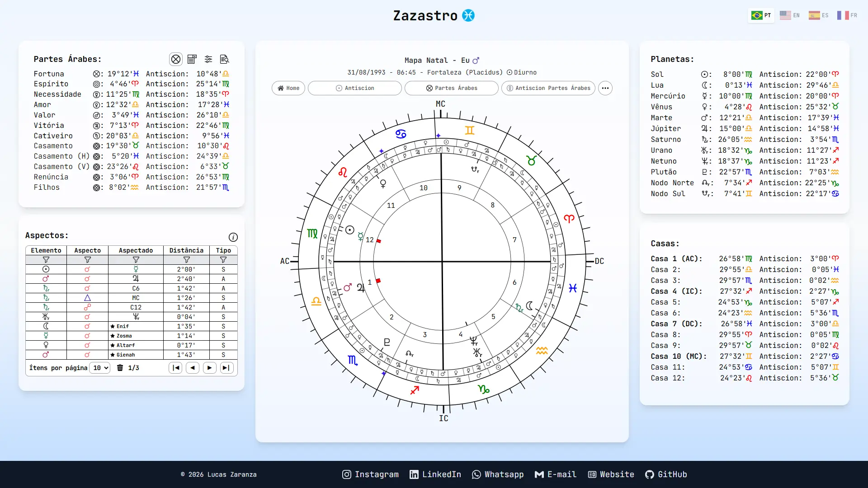Screen dimensions: 868x488
Task: Open the sliders settings icon in Partes Árabes
Action: (x=208, y=59)
